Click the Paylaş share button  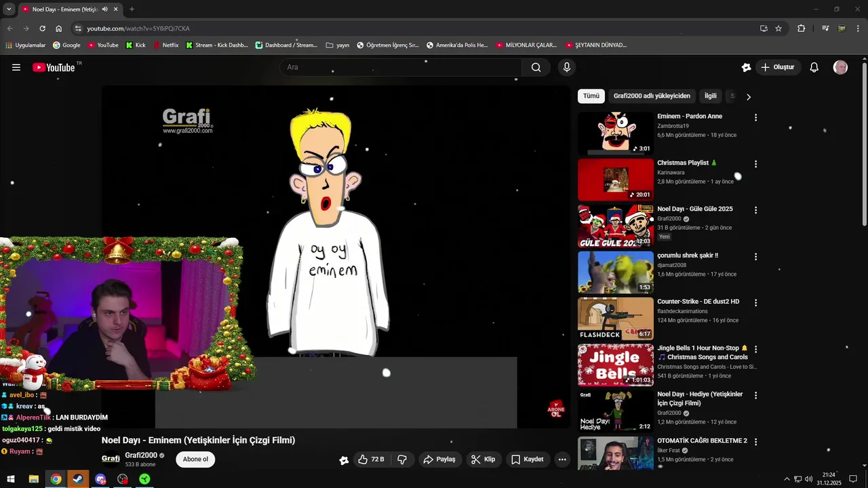tap(439, 460)
